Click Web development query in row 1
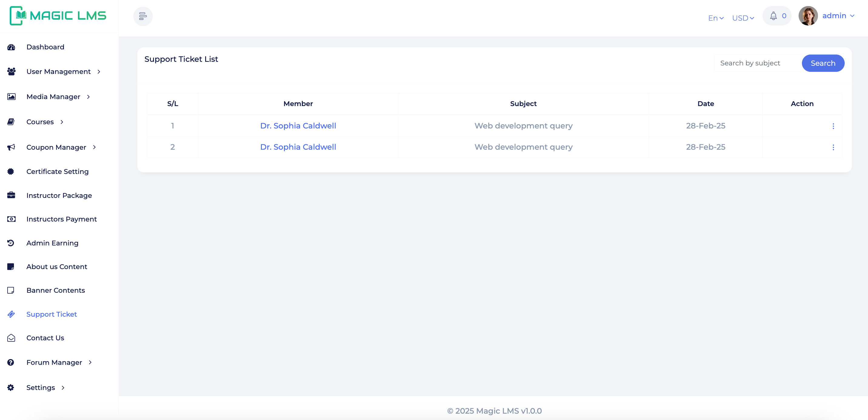The width and height of the screenshot is (868, 420). point(523,126)
